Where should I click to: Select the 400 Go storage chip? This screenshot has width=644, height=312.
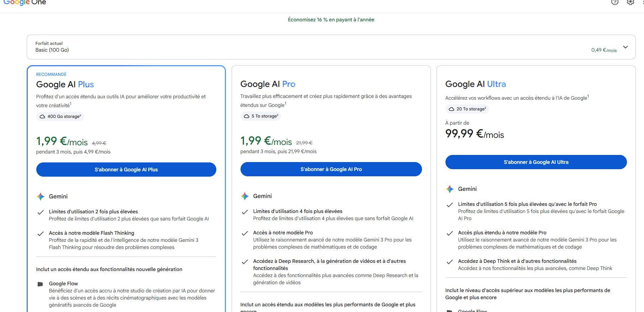(60, 116)
